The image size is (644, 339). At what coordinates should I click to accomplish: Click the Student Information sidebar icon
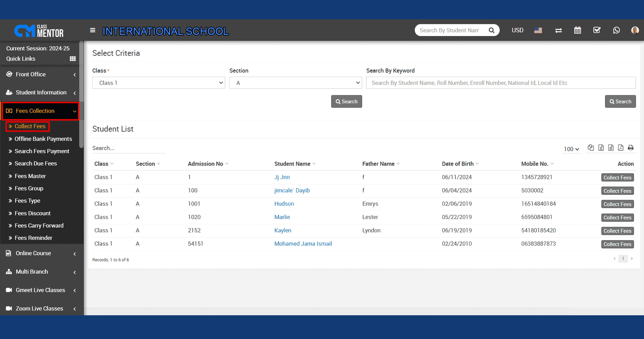tap(9, 93)
